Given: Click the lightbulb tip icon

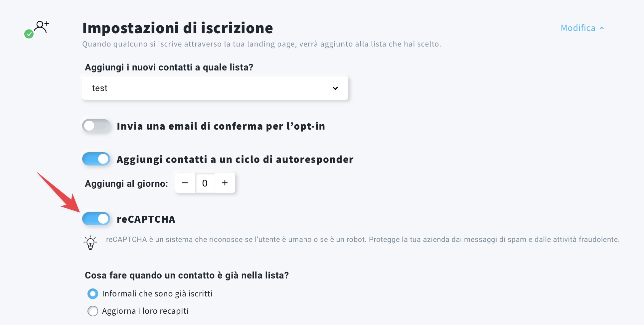Looking at the screenshot, I should [x=90, y=243].
